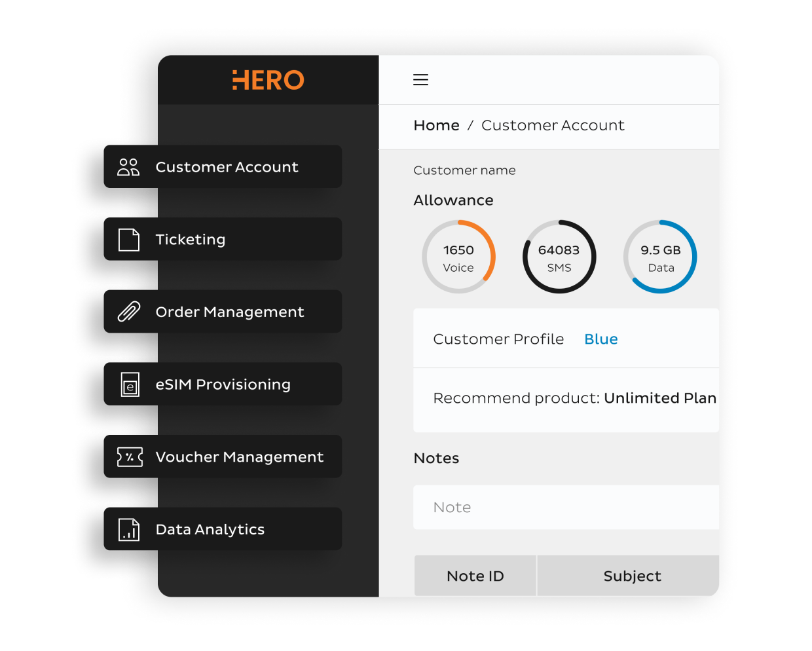Click the Order Management paperclip icon
The image size is (812, 651).
point(129,312)
